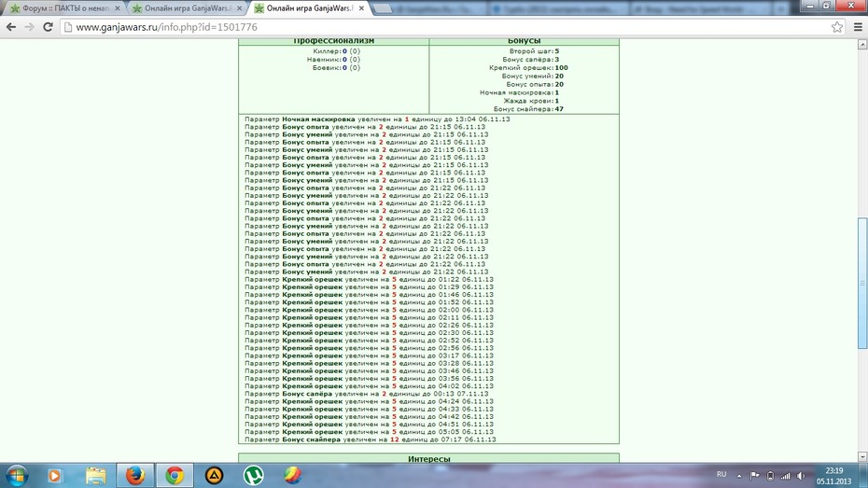Click the colorful ball taskbar icon
868x488 pixels.
(293, 475)
